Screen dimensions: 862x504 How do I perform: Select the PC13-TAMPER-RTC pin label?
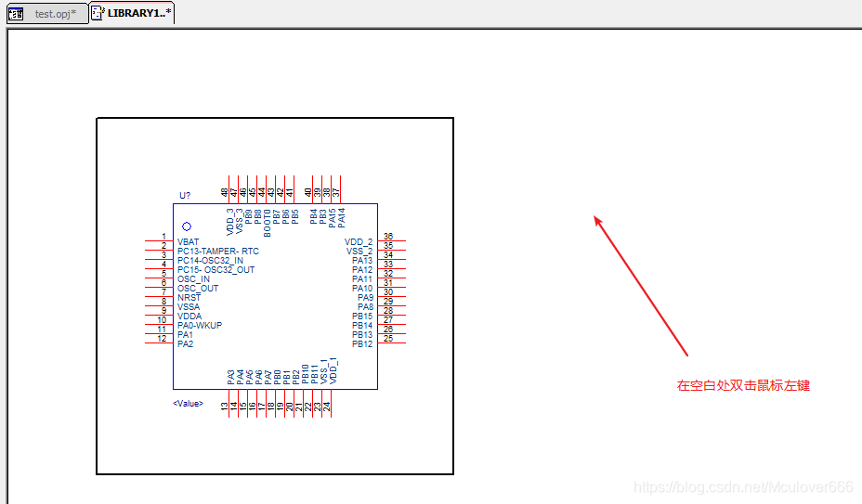pyautogui.click(x=218, y=252)
